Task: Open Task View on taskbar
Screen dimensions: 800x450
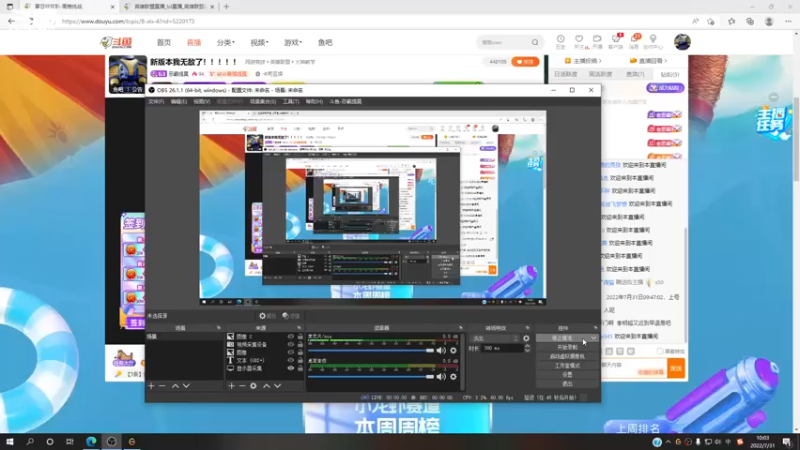Action: tap(70, 442)
